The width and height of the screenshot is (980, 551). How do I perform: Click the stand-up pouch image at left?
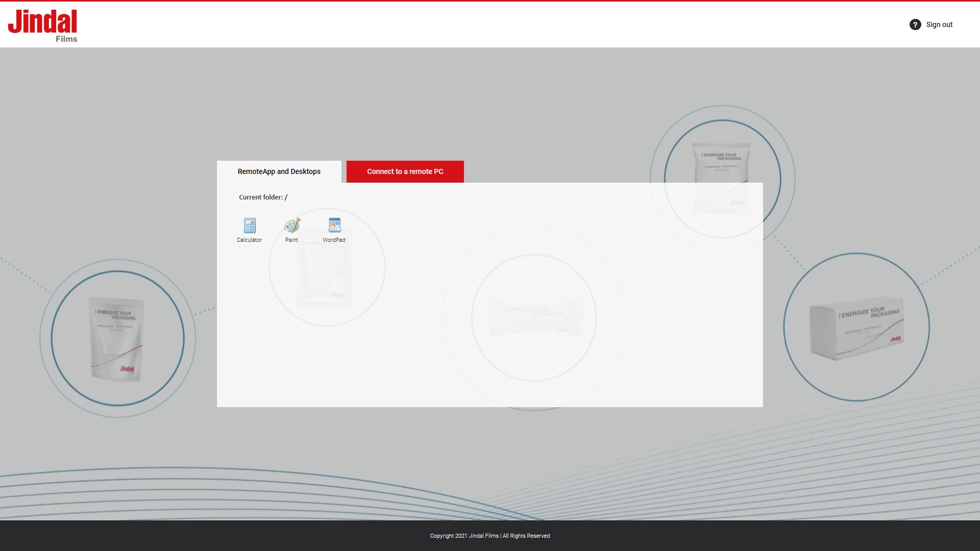[117, 339]
